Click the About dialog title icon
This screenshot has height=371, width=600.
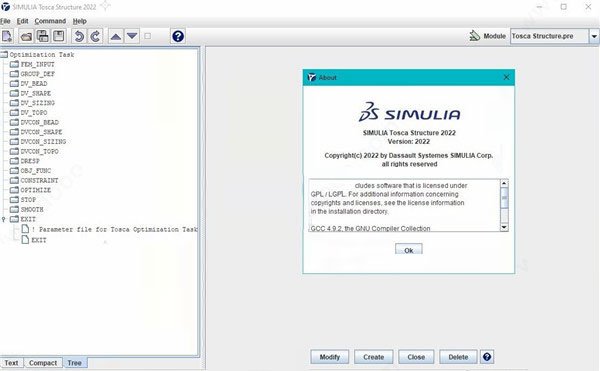coord(312,77)
